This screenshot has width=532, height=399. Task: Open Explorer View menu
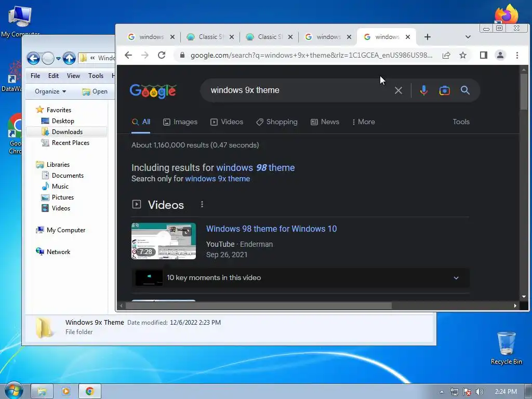pyautogui.click(x=73, y=76)
